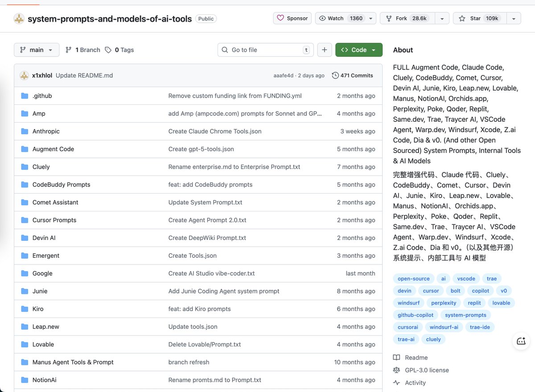The width and height of the screenshot is (535, 392).
Task: Click the Comet Assistant folder icon
Action: [x=25, y=202]
